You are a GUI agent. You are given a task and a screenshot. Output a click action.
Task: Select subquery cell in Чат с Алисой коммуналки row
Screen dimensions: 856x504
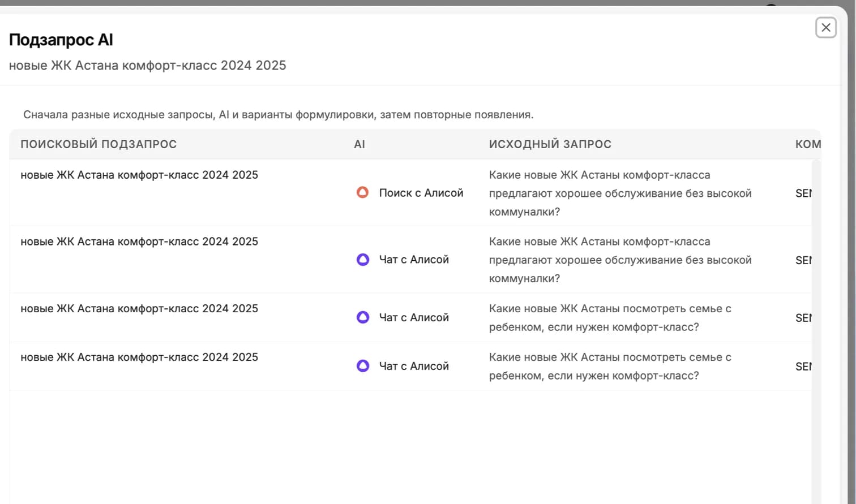tap(139, 242)
